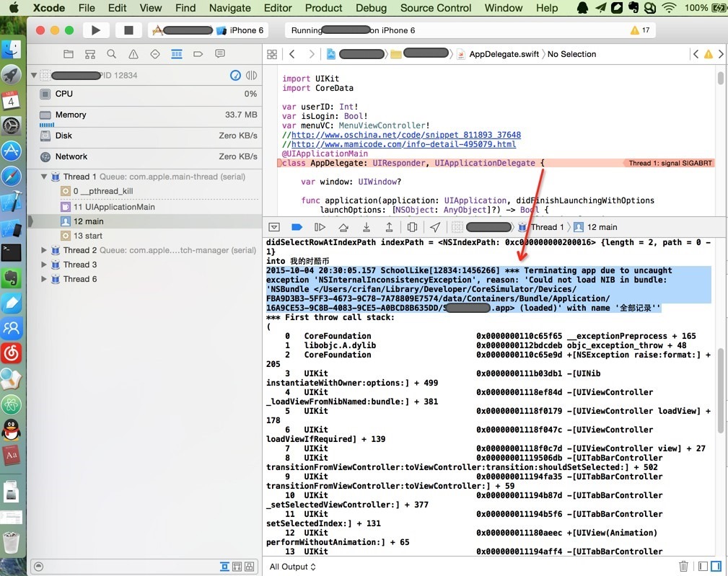Image resolution: width=728 pixels, height=576 pixels.
Task: Click the process gauge view icon
Action: coord(235,75)
